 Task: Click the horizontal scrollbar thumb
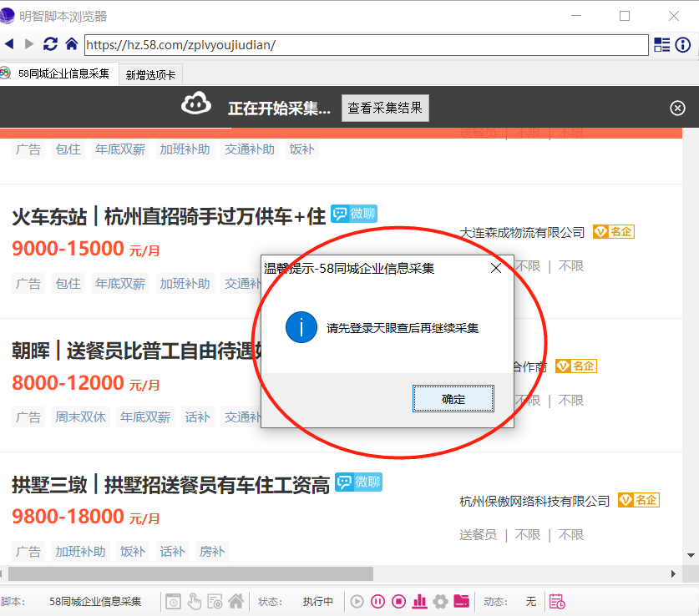pyautogui.click(x=190, y=573)
